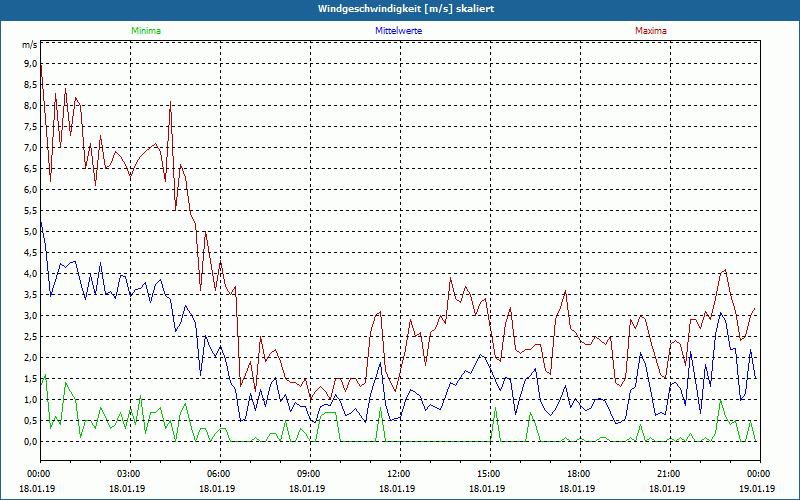Image resolution: width=800 pixels, height=500 pixels.
Task: Click the '6,5' y-axis value
Action: pos(31,168)
